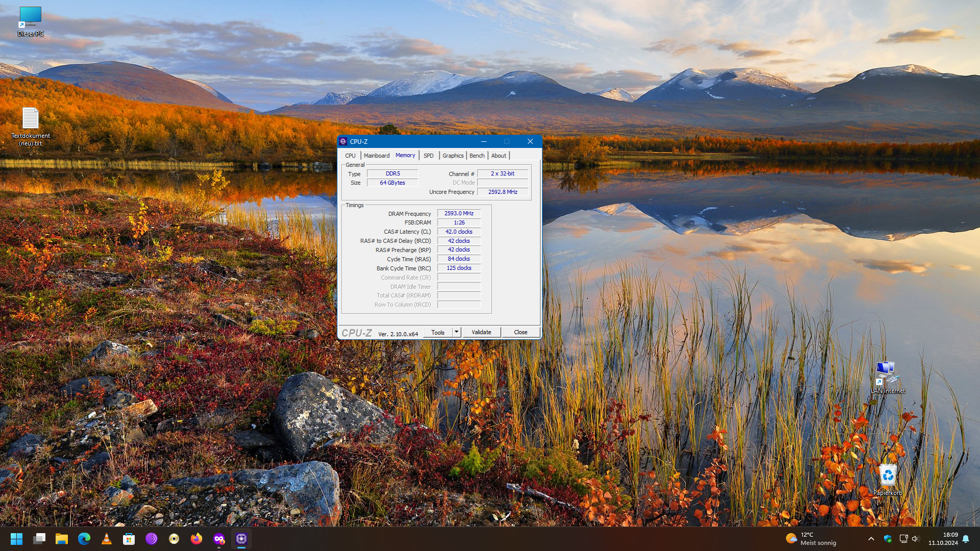Show hidden system tray icons chevron
Image resolution: width=980 pixels, height=551 pixels.
click(871, 539)
